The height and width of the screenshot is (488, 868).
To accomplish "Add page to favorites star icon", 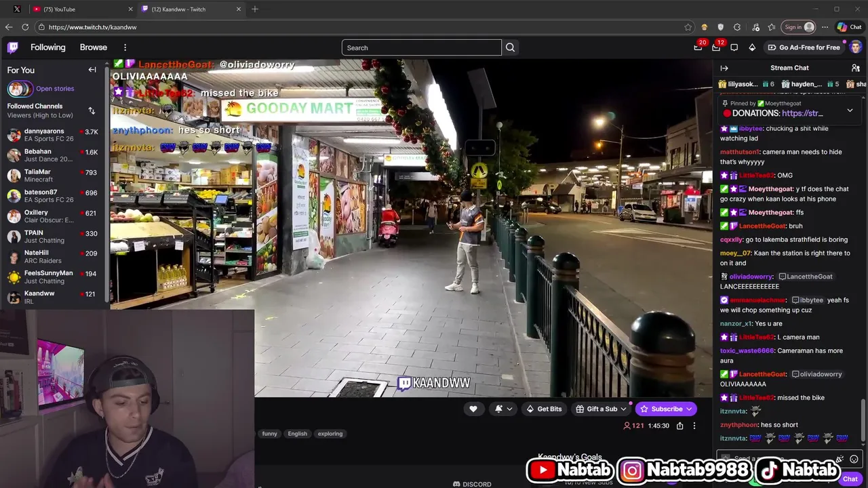I will [x=688, y=27].
